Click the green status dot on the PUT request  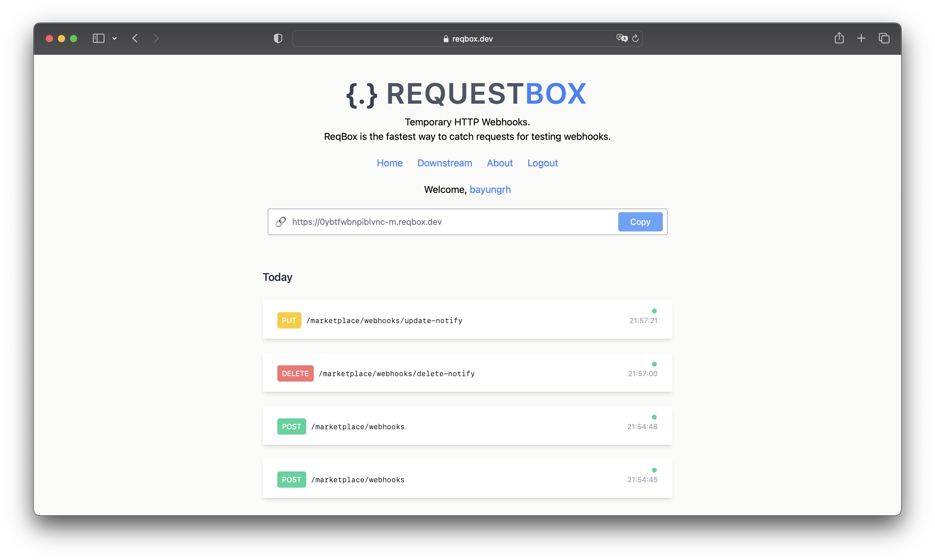654,311
